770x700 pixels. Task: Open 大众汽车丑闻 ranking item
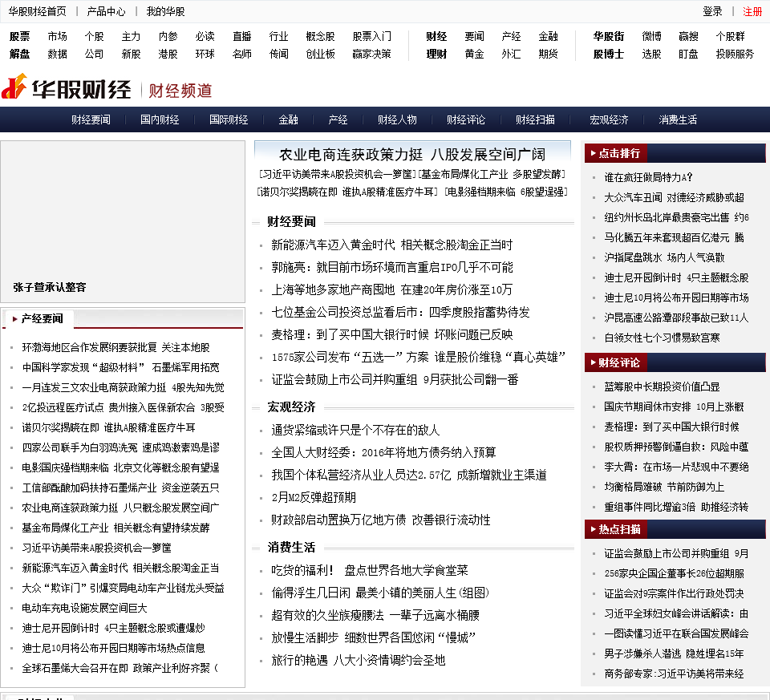(x=675, y=197)
